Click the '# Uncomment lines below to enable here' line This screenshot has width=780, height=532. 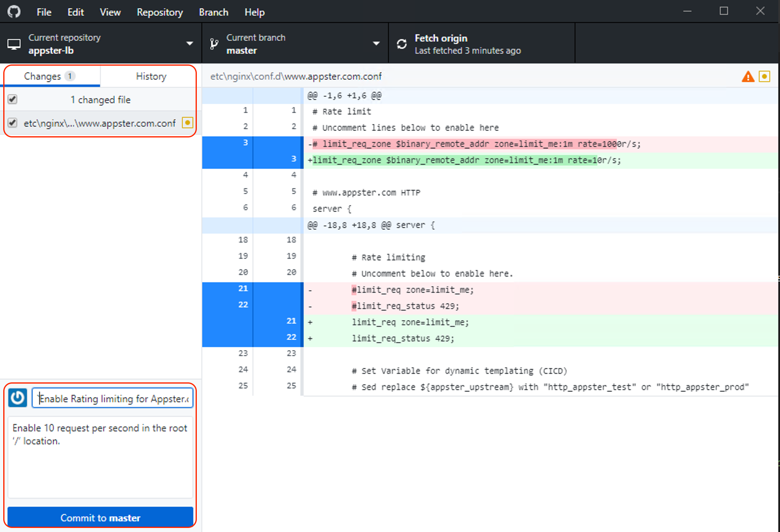[x=405, y=128]
